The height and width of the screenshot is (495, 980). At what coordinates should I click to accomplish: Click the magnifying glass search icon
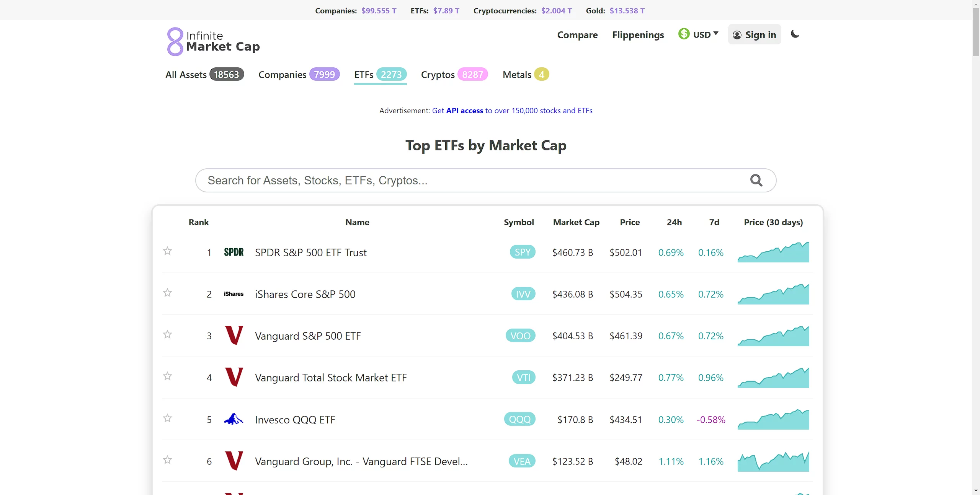coord(756,180)
